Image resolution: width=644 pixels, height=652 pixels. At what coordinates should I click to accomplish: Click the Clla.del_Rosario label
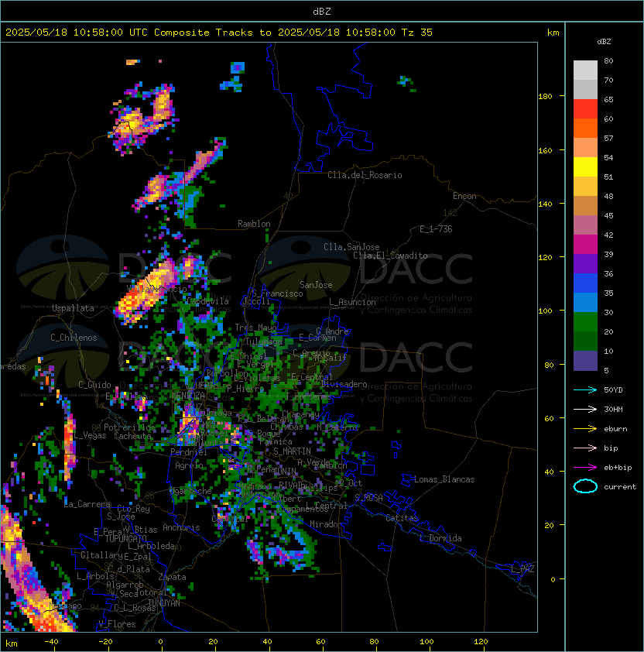(365, 175)
